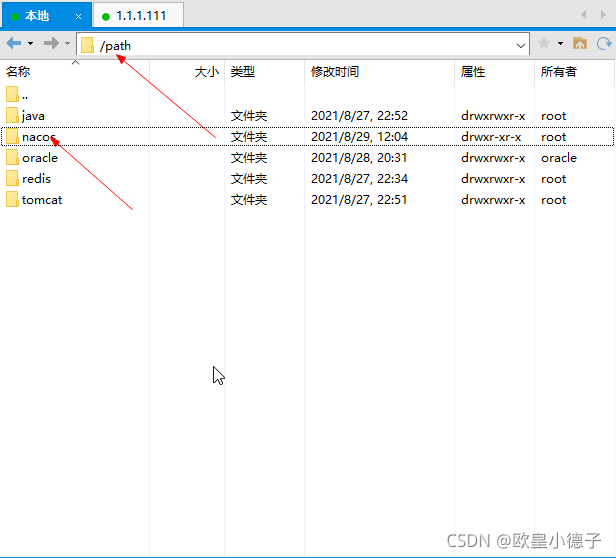Viewport: 616px width, 558px height.
Task: Click the 文件夹 type of the java row
Action: tap(249, 116)
